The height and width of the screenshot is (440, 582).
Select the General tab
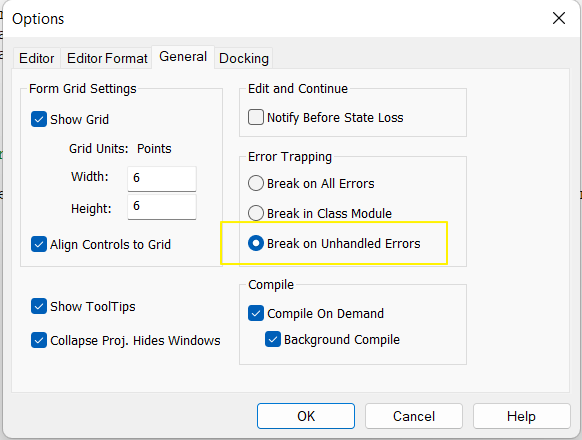[x=183, y=57]
